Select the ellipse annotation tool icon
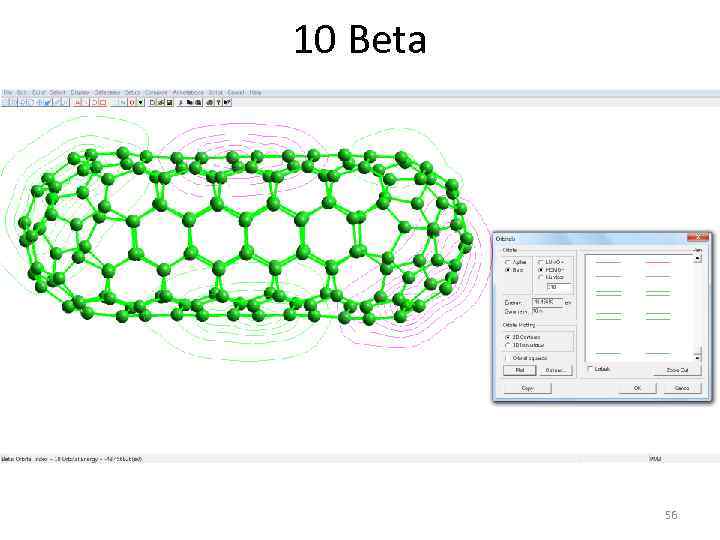The image size is (720, 540). 94,102
